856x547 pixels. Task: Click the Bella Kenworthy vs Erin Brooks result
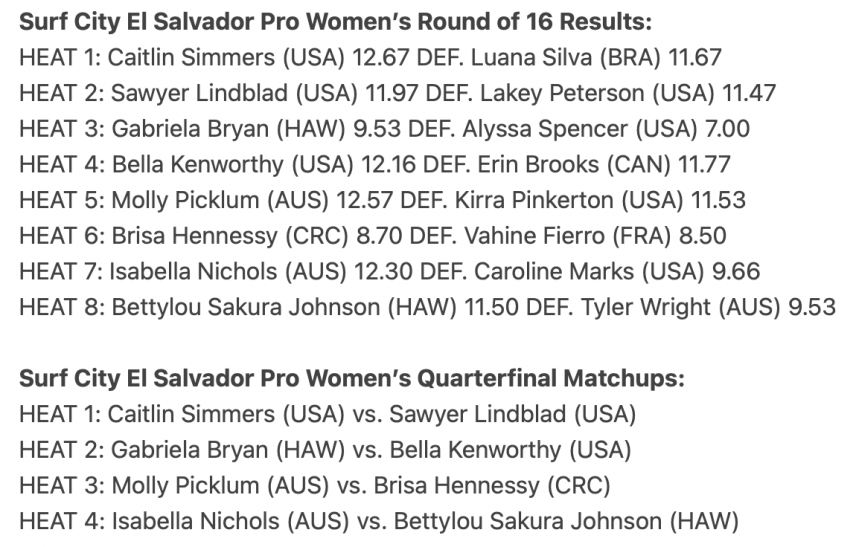pyautogui.click(x=375, y=164)
